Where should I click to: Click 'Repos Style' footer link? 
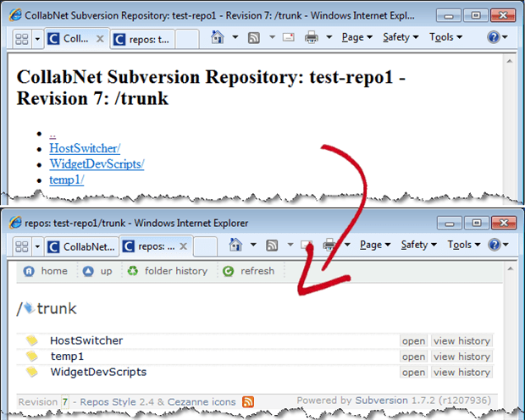tap(108, 402)
